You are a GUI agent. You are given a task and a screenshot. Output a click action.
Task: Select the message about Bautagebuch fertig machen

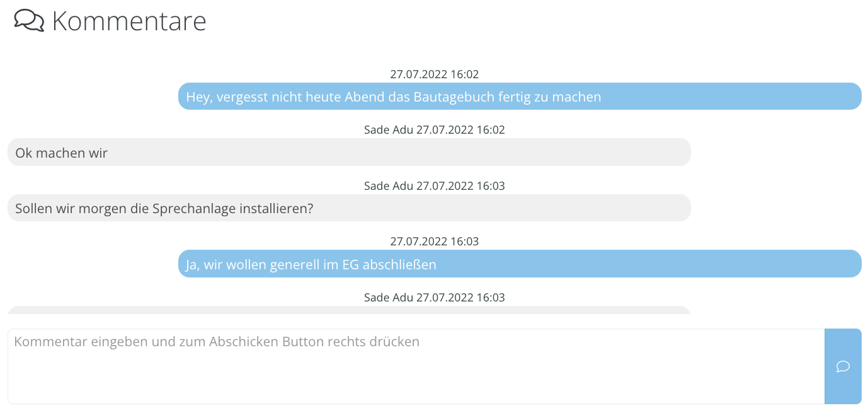pyautogui.click(x=520, y=96)
